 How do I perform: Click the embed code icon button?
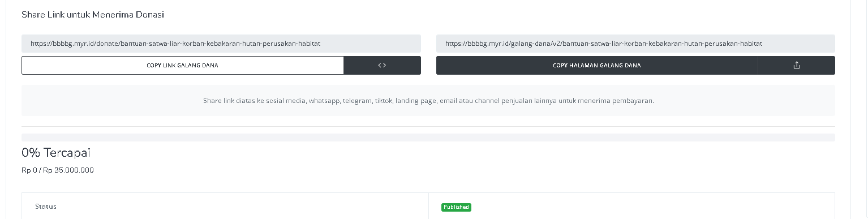point(382,65)
